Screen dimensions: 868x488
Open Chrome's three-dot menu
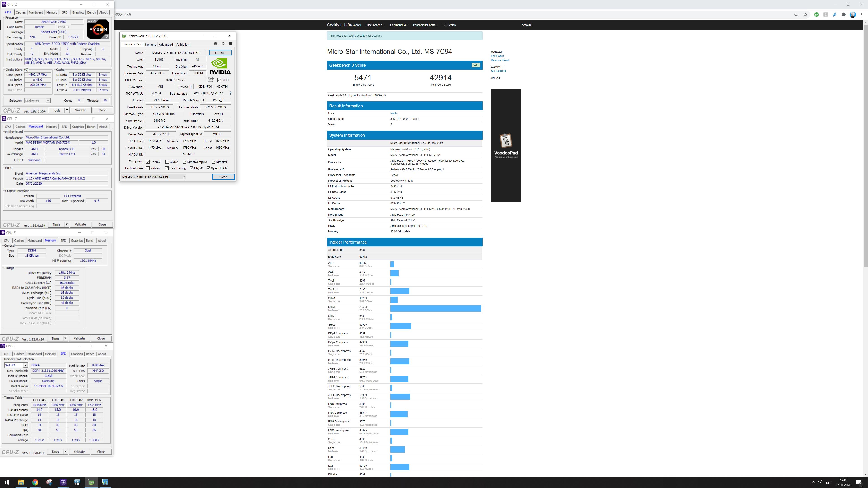(862, 14)
